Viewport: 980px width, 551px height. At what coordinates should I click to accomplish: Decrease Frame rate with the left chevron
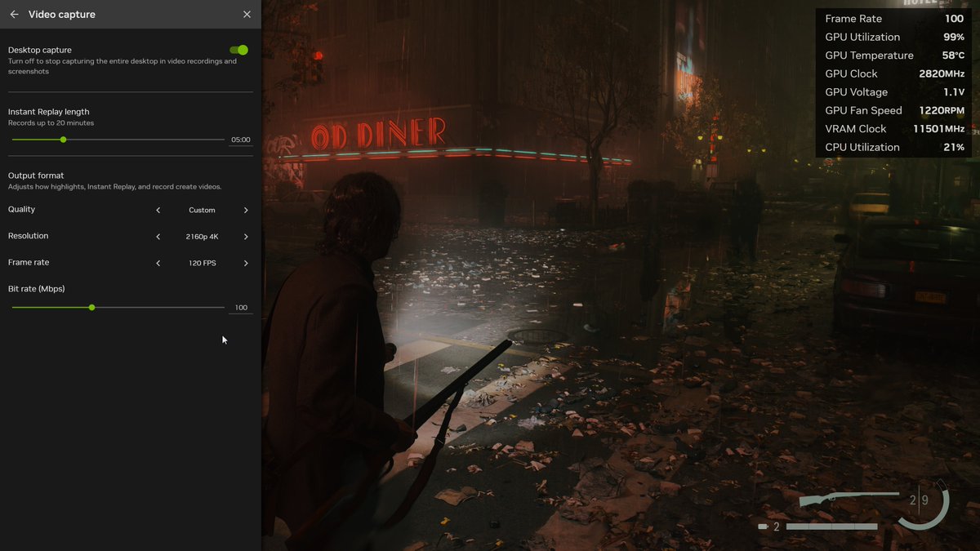[x=158, y=263]
